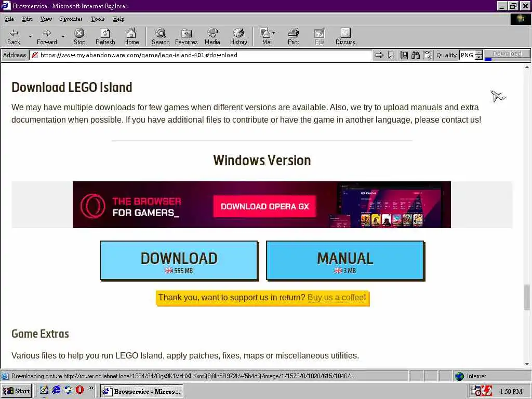This screenshot has width=532, height=399.
Task: Launch Opera from the quick launch bar
Action: coord(79,390)
